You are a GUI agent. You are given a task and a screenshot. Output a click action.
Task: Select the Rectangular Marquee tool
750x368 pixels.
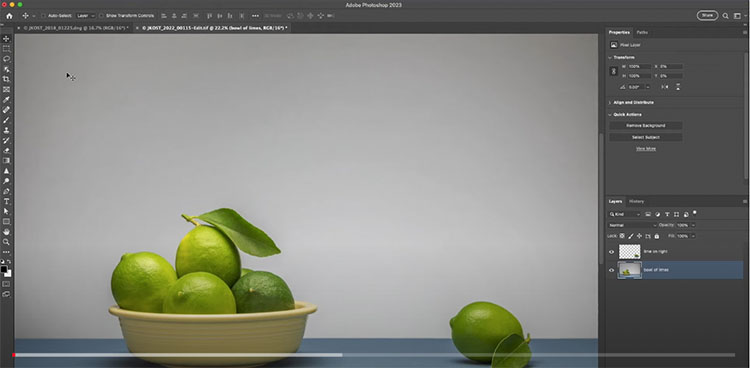(x=6, y=49)
